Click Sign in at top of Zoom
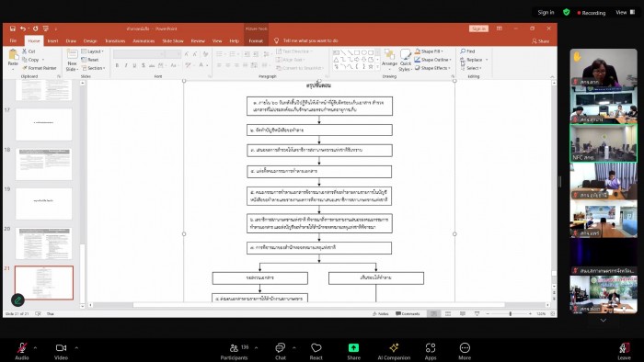The width and height of the screenshot is (644, 362). pyautogui.click(x=546, y=12)
